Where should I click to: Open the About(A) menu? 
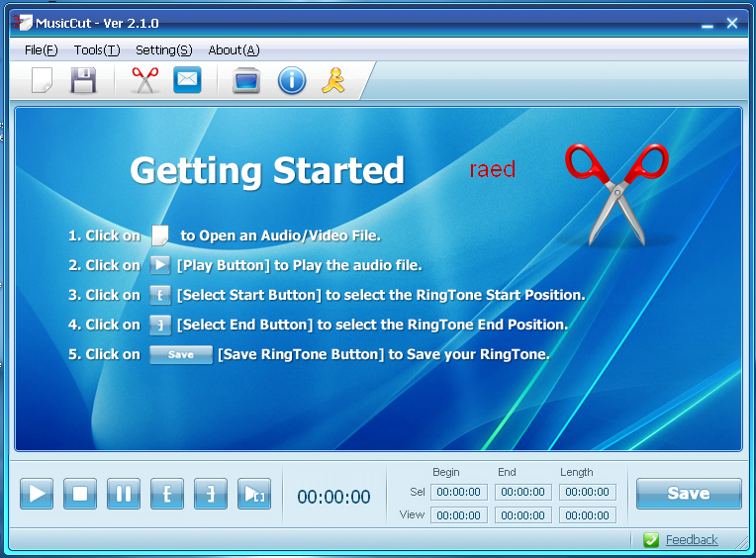(x=234, y=50)
